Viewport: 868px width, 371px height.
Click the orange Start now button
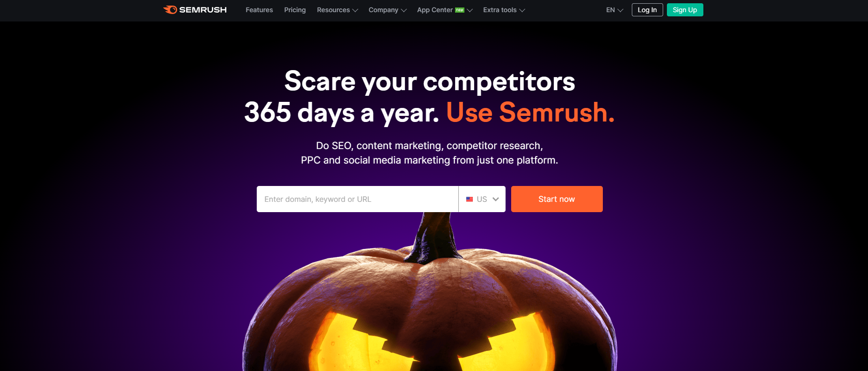tap(557, 199)
